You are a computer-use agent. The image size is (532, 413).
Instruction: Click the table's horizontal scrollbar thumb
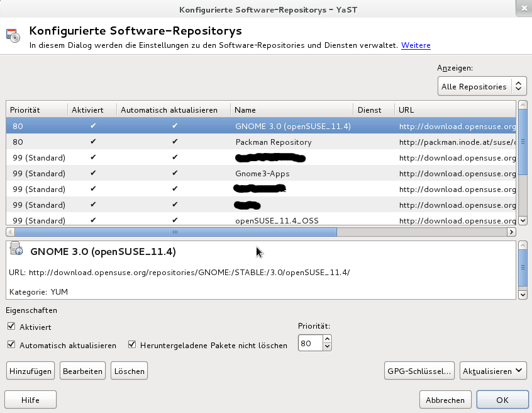pyautogui.click(x=175, y=232)
